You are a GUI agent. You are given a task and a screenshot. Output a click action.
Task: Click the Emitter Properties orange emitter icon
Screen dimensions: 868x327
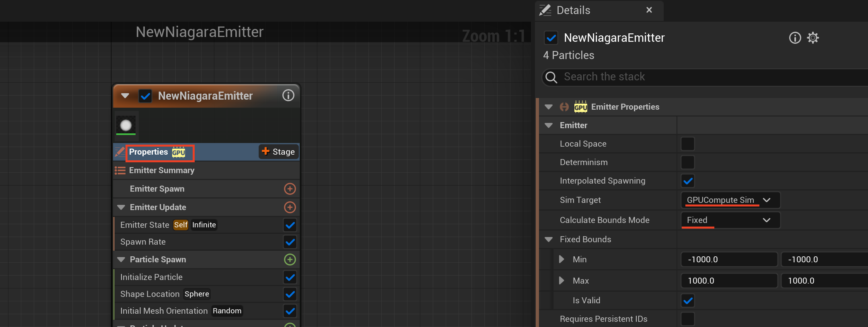[564, 107]
